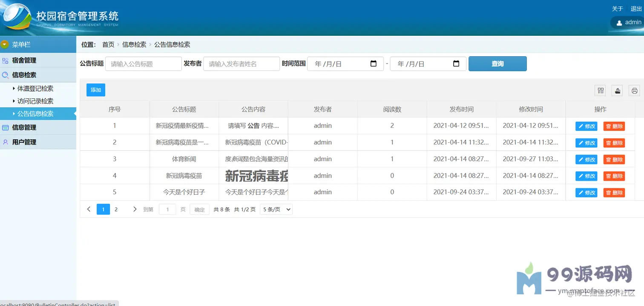Click the campus dormitory system logo
Viewport: 644px width, 306px height.
pyautogui.click(x=16, y=17)
